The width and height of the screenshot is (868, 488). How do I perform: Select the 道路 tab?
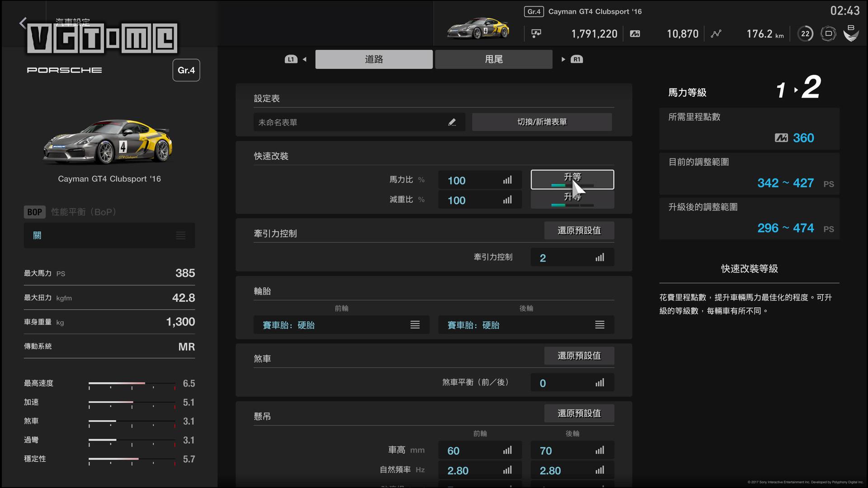point(374,59)
